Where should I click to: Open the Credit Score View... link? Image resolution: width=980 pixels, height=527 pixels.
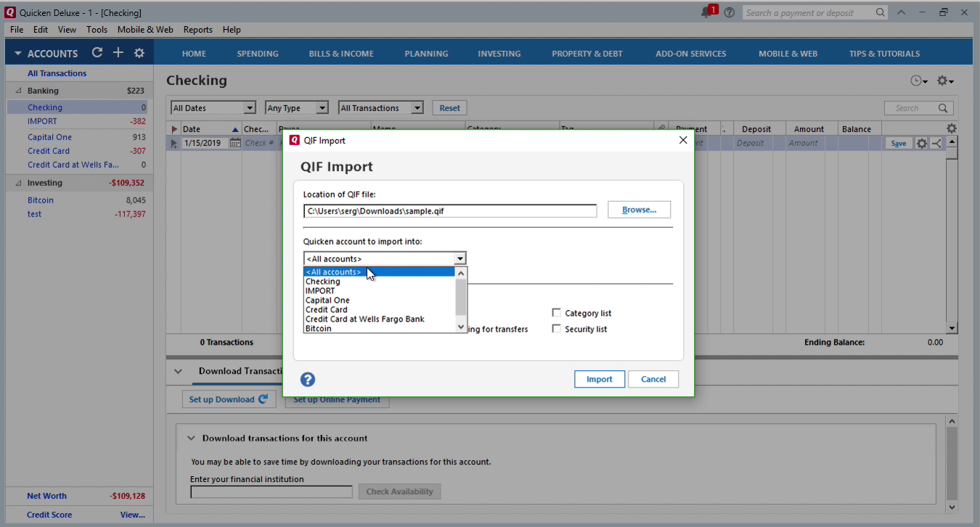click(x=133, y=515)
